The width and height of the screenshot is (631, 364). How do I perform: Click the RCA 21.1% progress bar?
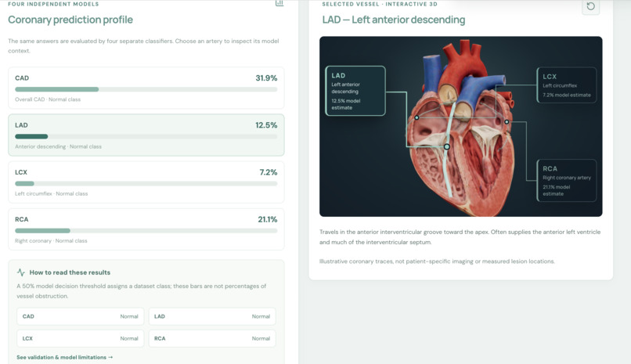tap(146, 231)
